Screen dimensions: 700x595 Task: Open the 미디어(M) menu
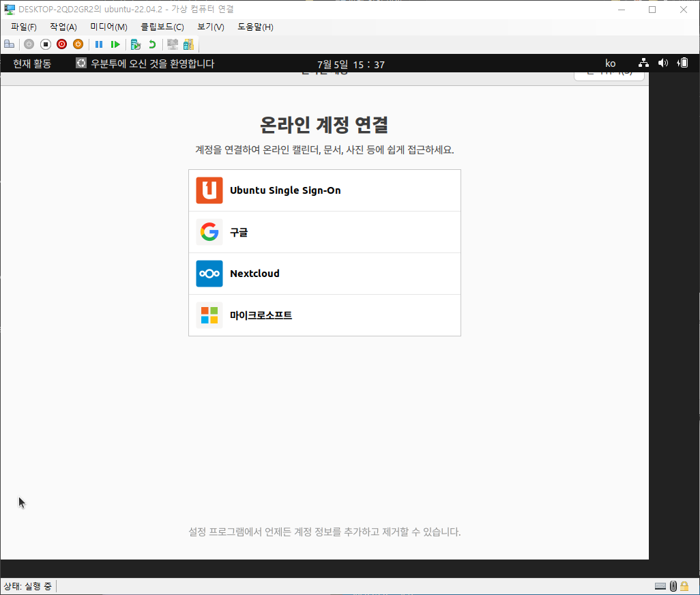[109, 27]
